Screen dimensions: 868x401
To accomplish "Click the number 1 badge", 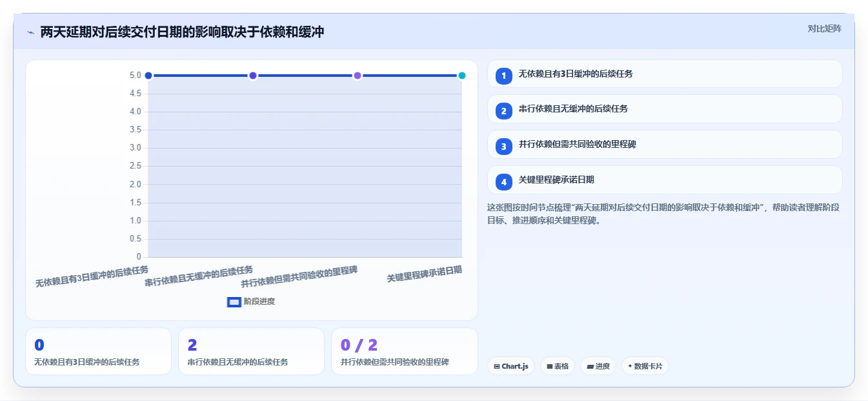I will [504, 76].
